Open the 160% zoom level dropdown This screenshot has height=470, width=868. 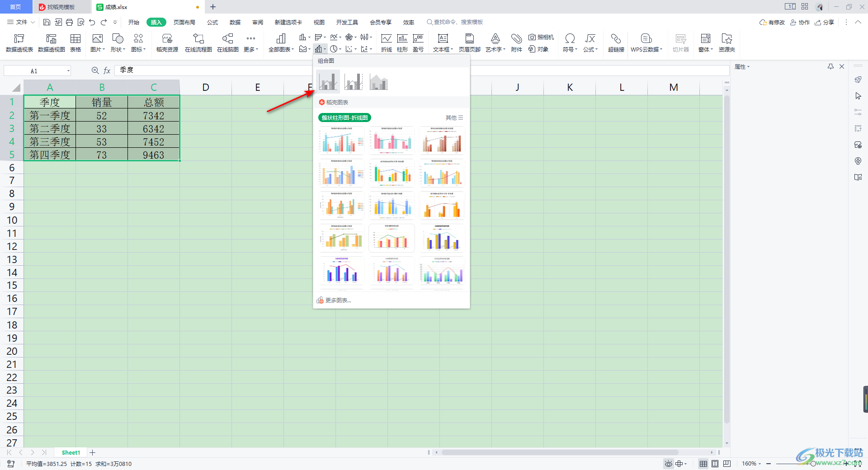pos(751,464)
